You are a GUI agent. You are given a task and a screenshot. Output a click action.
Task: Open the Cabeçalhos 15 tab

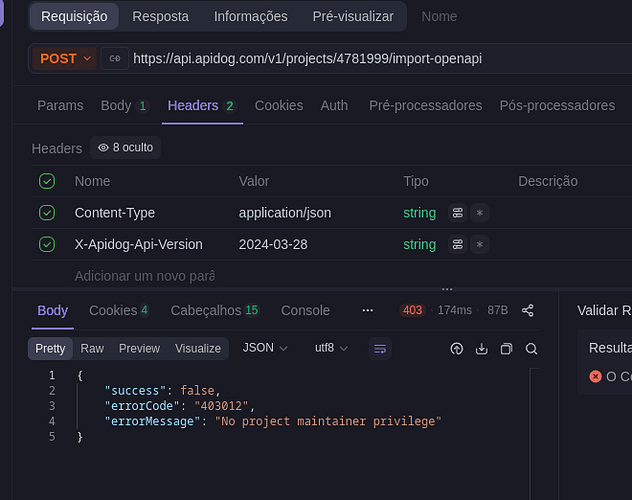click(215, 311)
